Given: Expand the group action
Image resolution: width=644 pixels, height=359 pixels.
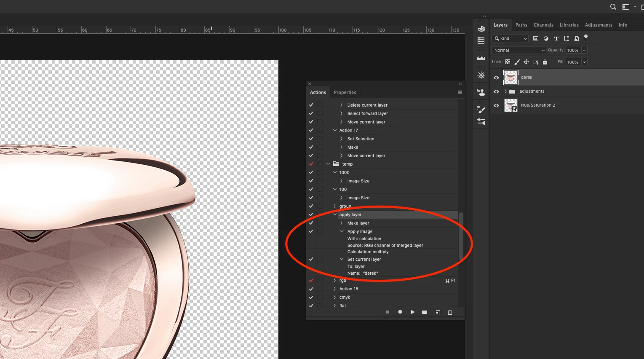Looking at the screenshot, I should 335,206.
